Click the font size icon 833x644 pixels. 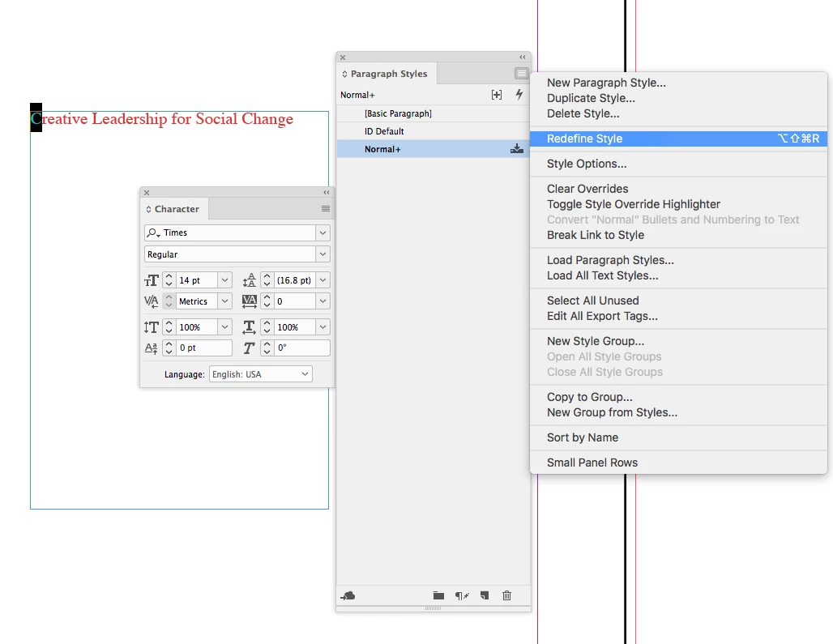click(152, 279)
